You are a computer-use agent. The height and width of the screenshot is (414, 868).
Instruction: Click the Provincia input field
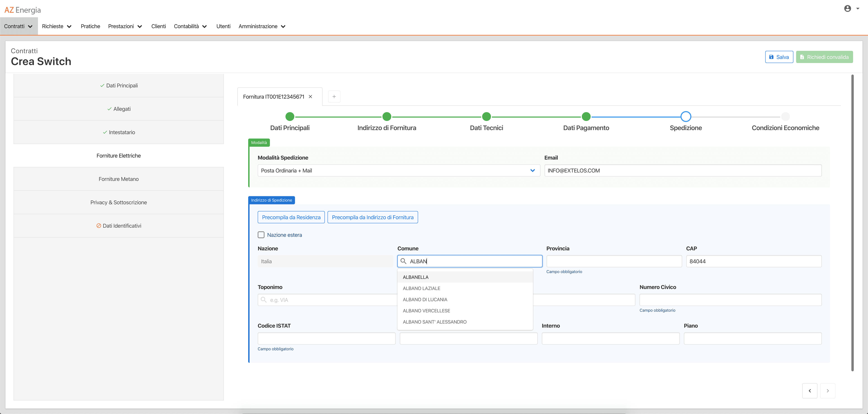[x=614, y=261]
